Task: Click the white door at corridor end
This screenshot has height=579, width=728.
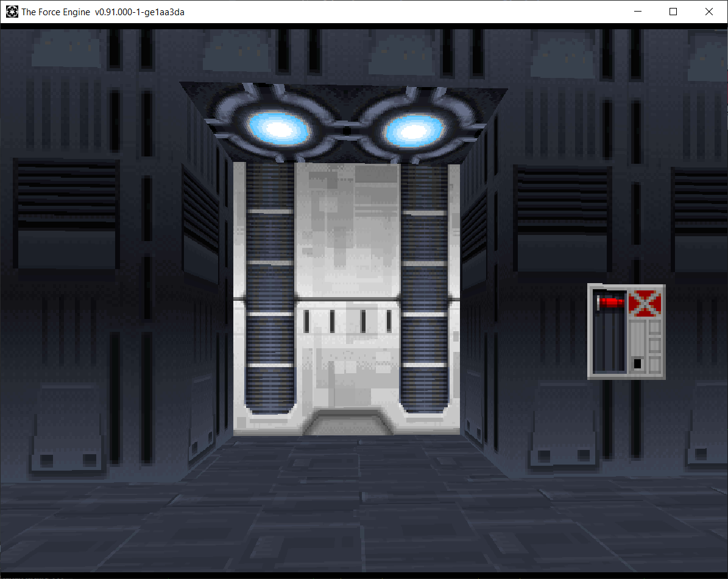Action: point(347,300)
